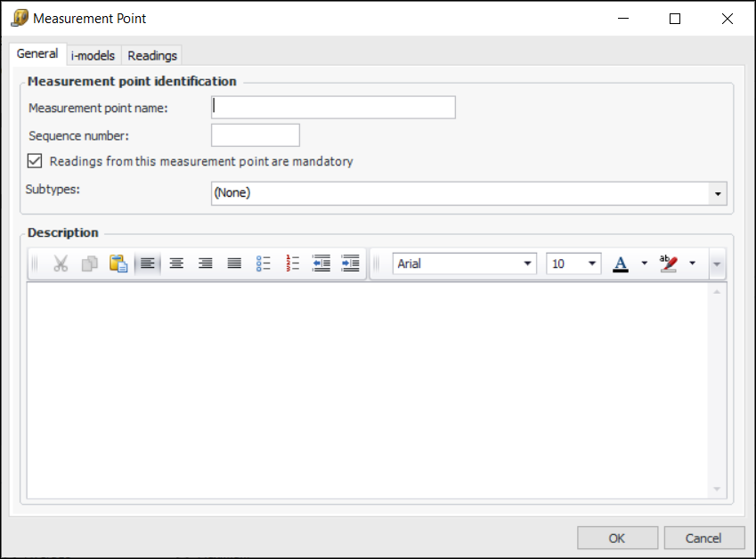Screen dimensions: 756x559
Task: Insert a bulleted list
Action: pos(264,263)
